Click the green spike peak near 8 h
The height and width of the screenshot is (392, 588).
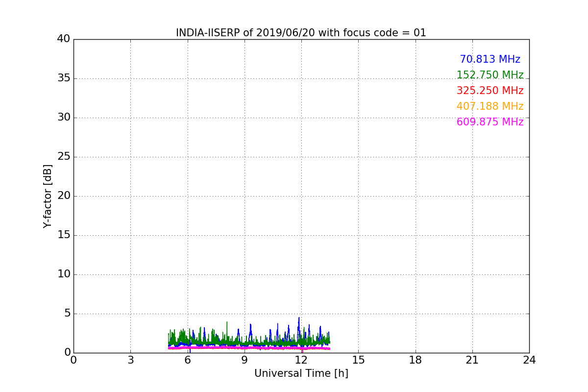click(227, 322)
